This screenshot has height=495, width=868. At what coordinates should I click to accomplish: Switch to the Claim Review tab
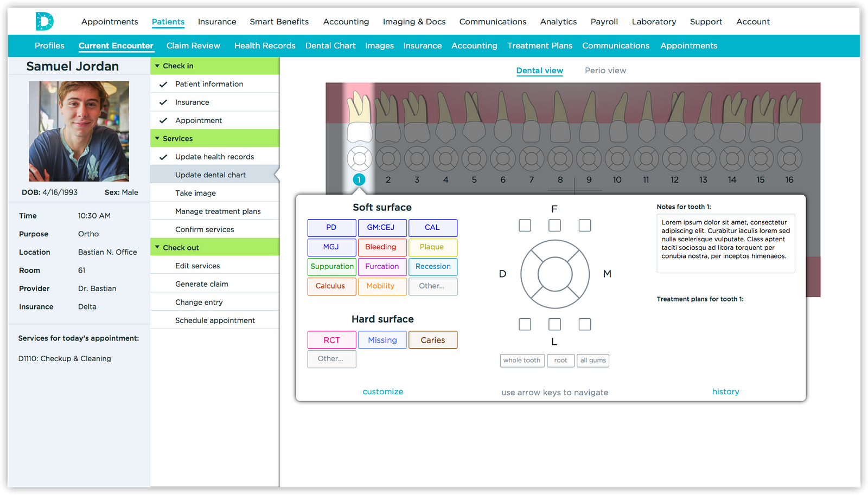click(x=193, y=46)
